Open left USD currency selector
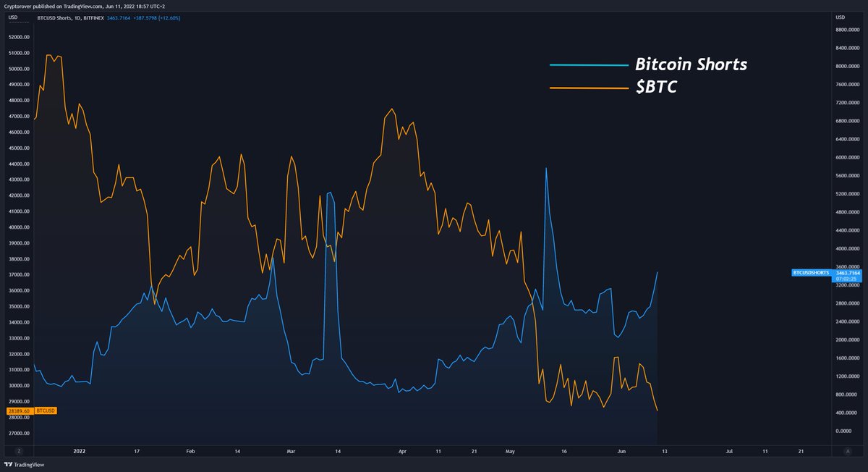 click(12, 17)
